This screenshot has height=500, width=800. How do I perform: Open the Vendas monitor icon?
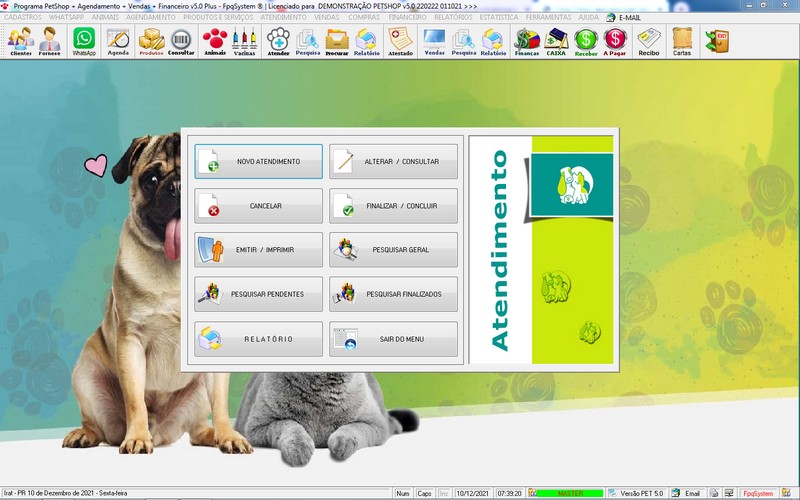(x=435, y=42)
